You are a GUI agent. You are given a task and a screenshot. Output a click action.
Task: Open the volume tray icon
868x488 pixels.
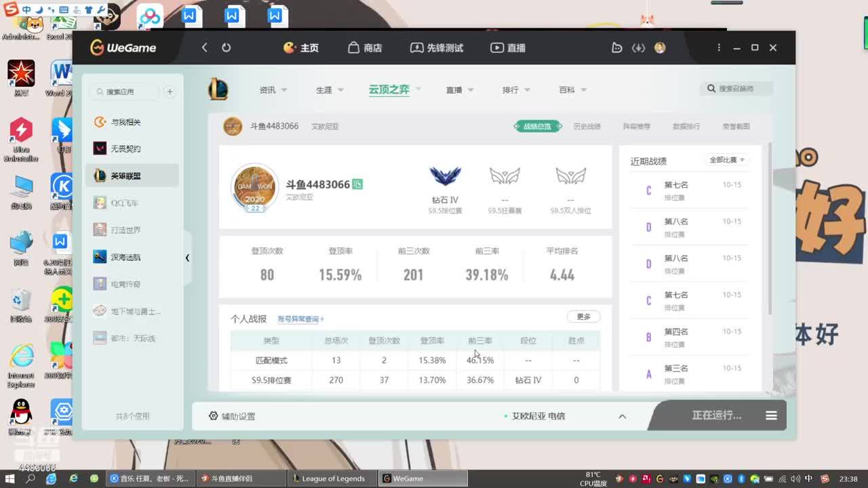(795, 479)
